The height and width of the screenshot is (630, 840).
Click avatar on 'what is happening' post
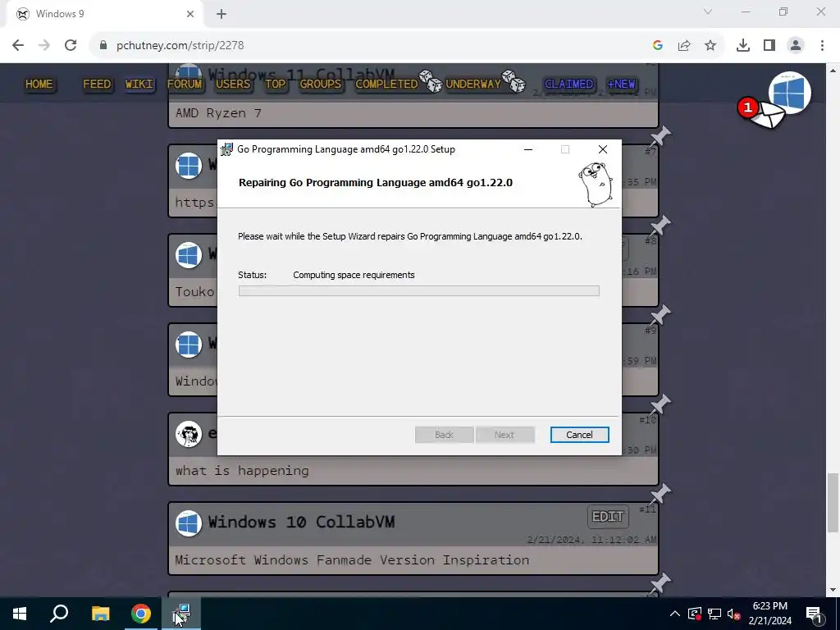(189, 434)
